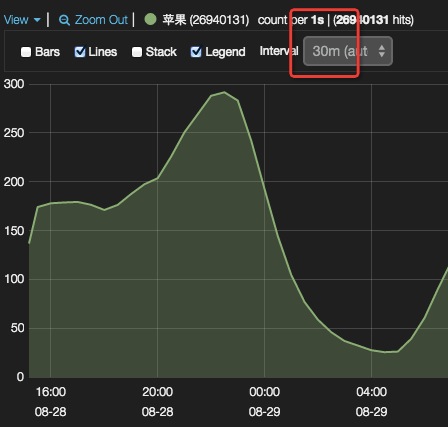Click the Zoom Out magnifier icon
448x427 pixels.
64,21
